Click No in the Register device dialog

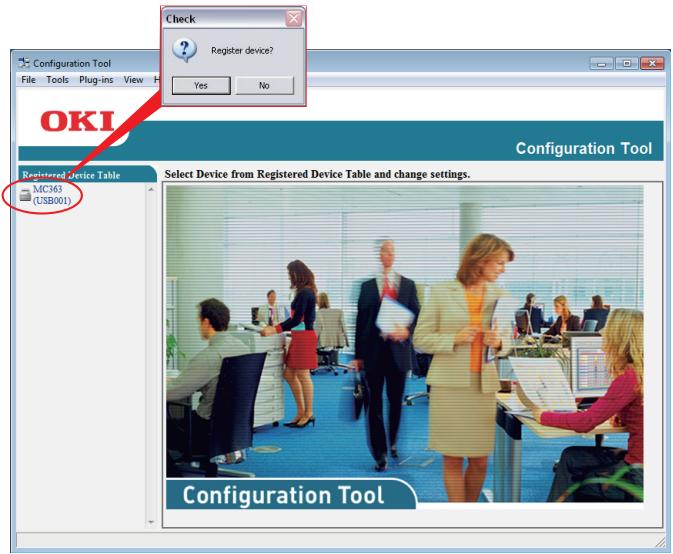[264, 85]
